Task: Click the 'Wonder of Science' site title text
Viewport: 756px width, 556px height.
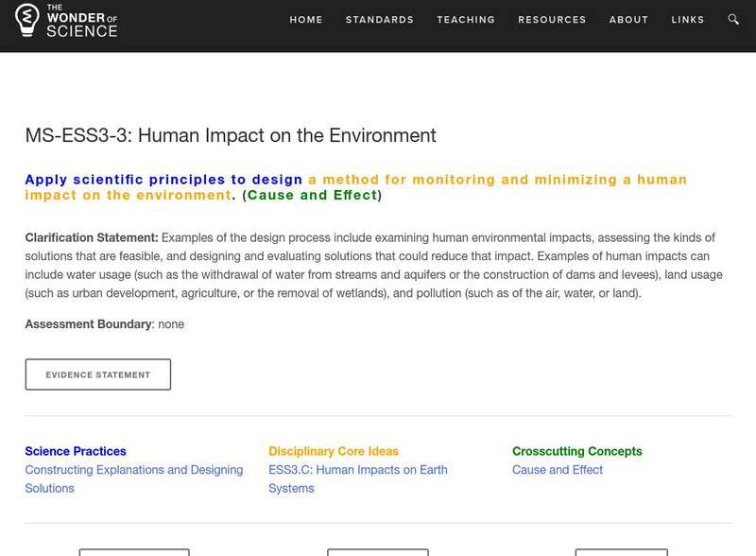Action: point(81,20)
